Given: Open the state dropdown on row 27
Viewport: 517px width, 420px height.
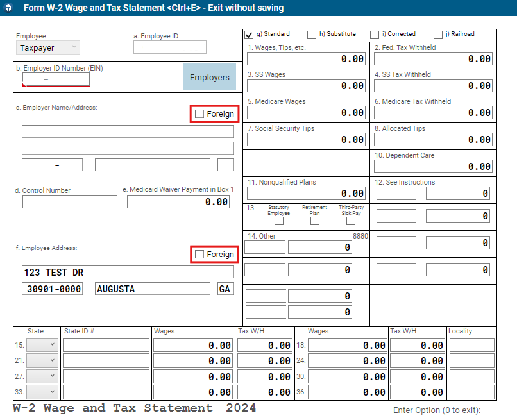Looking at the screenshot, I should tap(43, 376).
